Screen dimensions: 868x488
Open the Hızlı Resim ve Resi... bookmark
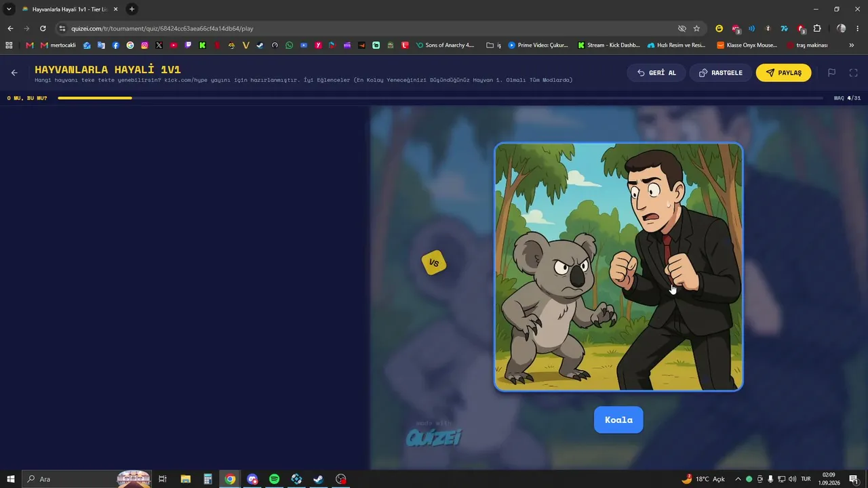pos(676,45)
